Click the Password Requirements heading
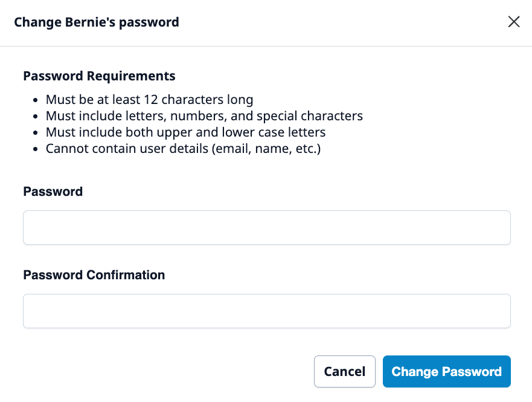This screenshot has width=532, height=402. pos(99,76)
